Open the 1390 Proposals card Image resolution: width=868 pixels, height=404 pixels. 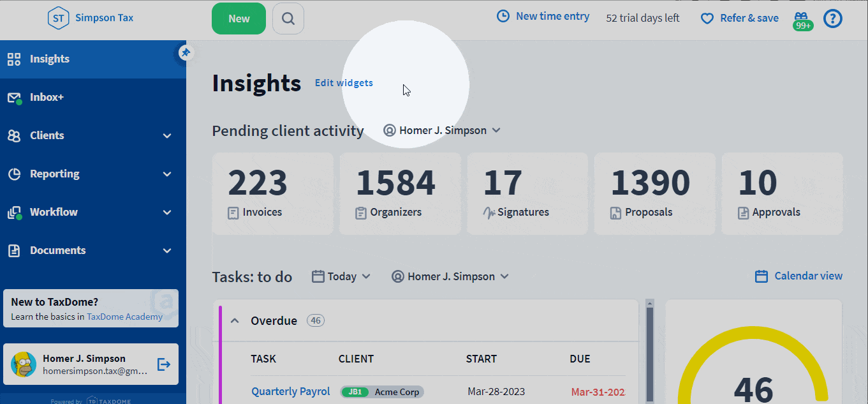(x=654, y=193)
